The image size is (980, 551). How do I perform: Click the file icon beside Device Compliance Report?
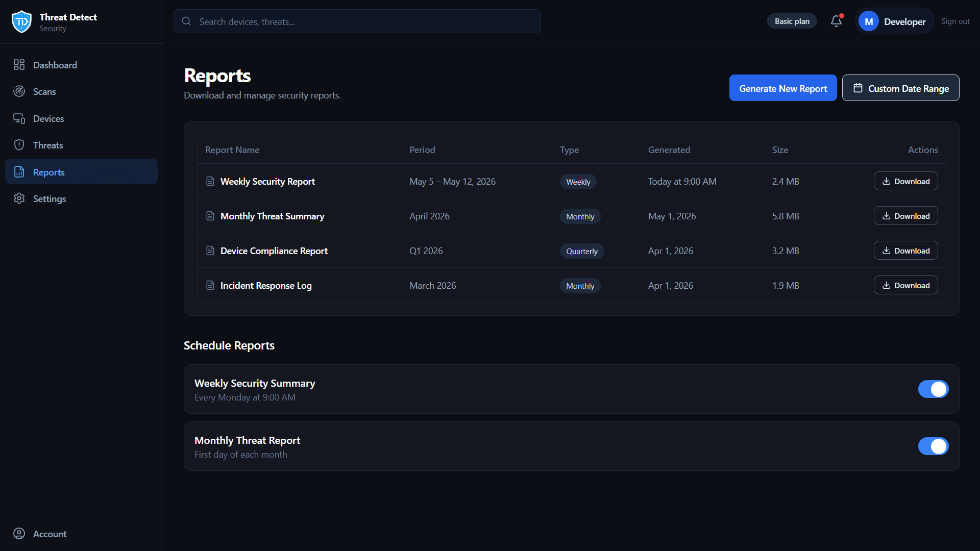point(210,251)
